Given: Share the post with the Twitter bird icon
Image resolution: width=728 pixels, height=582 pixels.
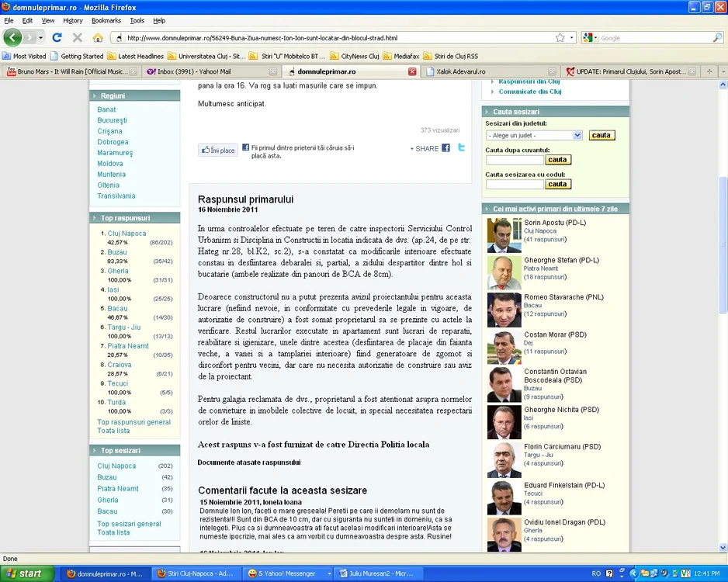Looking at the screenshot, I should [x=461, y=147].
